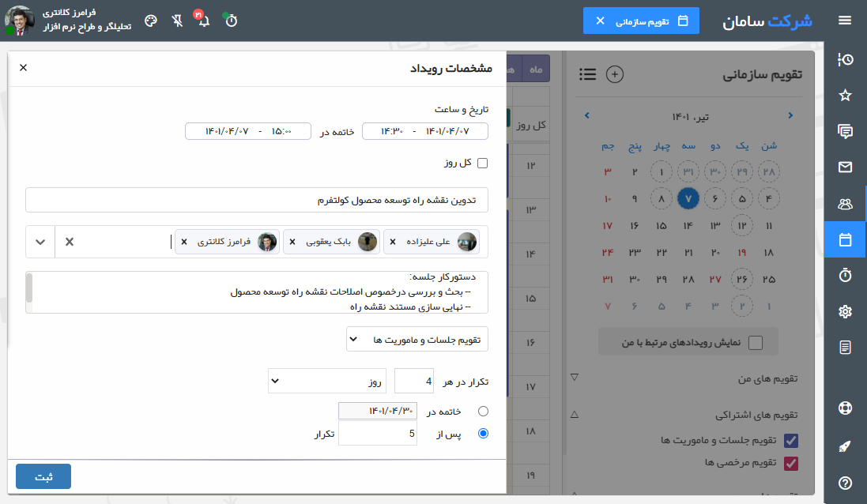The image size is (867, 504).
Task: Open the stopwatch icon in sidebar
Action: click(845, 275)
